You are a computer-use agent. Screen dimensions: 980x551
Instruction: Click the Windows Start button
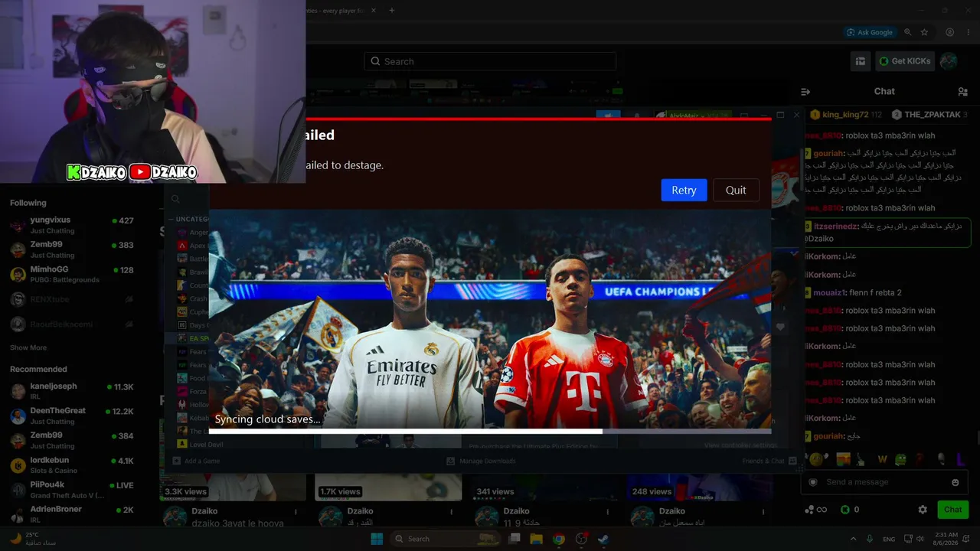[377, 539]
